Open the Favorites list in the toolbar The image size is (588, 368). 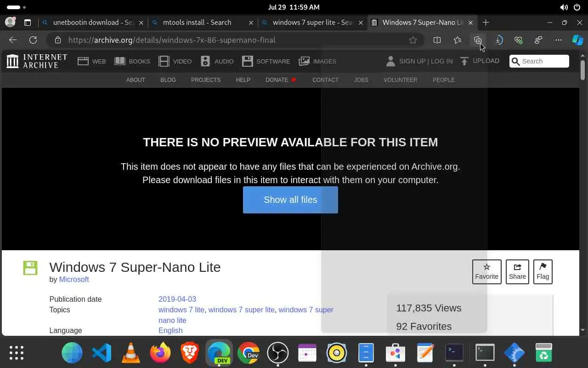(458, 40)
